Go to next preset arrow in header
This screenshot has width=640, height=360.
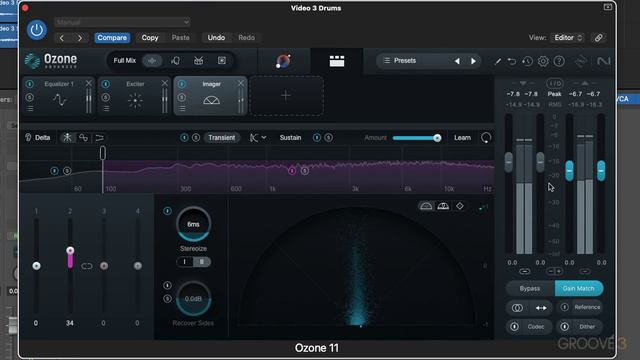coord(80,38)
